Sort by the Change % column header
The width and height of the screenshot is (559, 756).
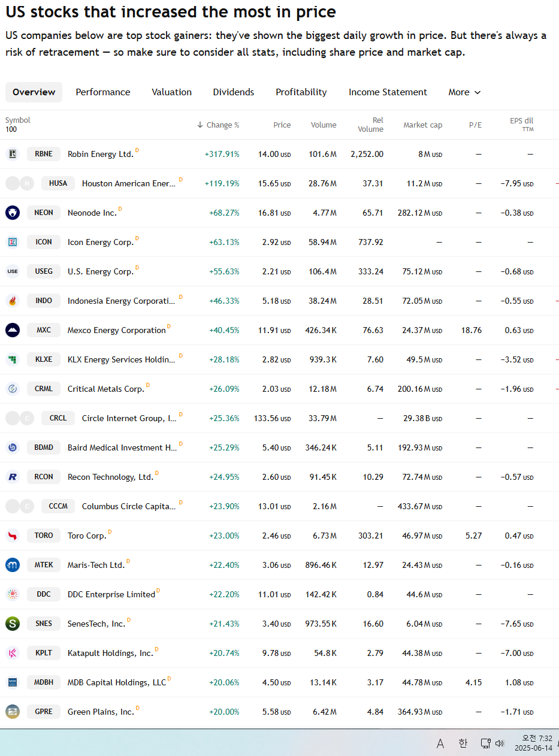(218, 125)
